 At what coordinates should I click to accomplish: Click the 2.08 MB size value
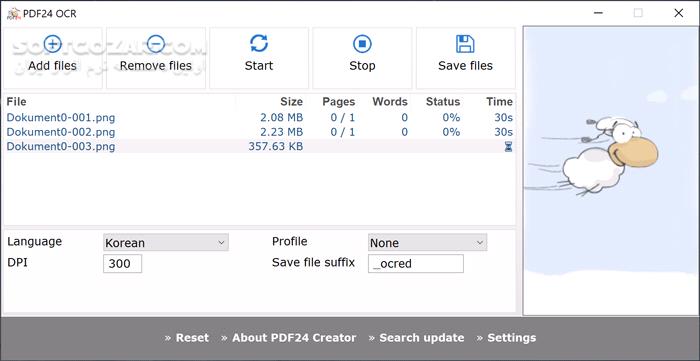pyautogui.click(x=281, y=118)
